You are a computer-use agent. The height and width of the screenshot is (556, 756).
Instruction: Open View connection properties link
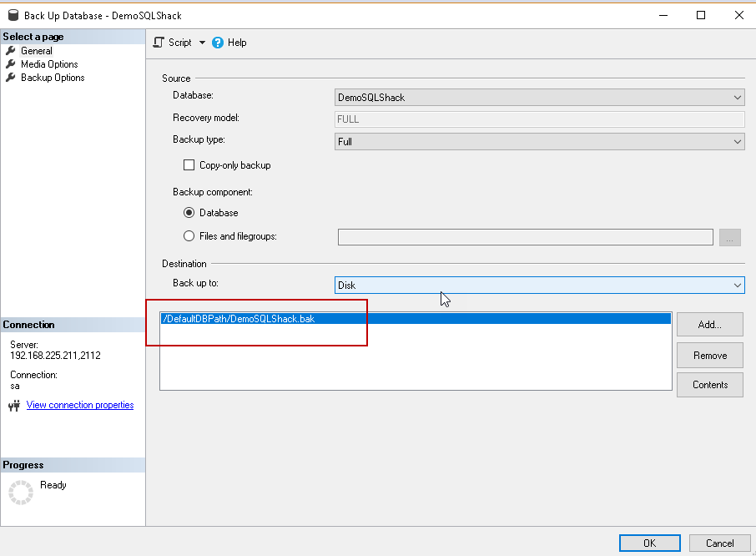[x=80, y=405]
